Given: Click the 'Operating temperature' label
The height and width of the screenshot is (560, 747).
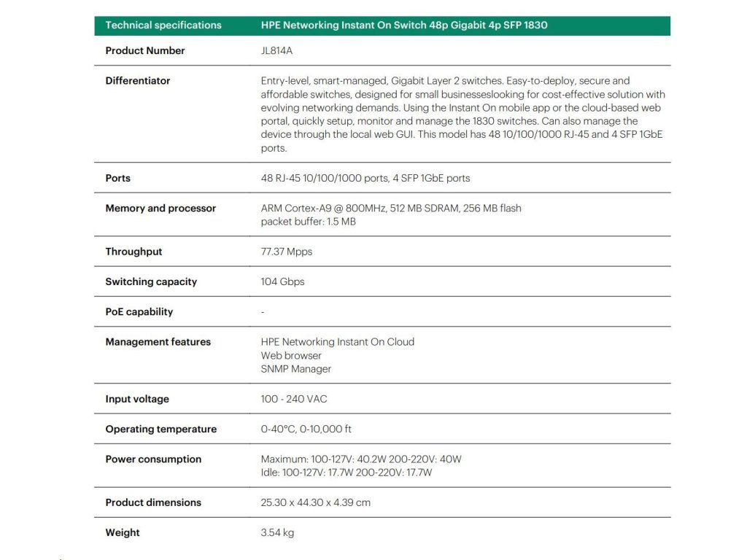Looking at the screenshot, I should [161, 429].
